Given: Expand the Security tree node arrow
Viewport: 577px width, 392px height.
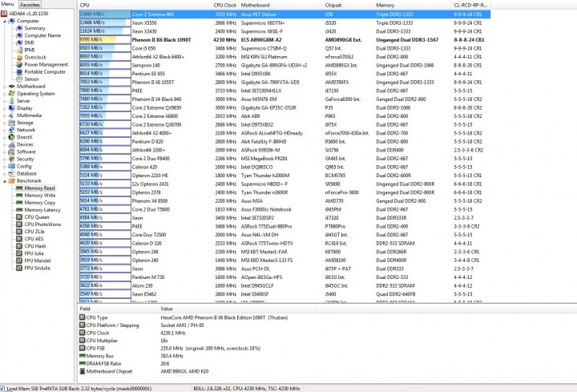Looking at the screenshot, I should point(5,159).
